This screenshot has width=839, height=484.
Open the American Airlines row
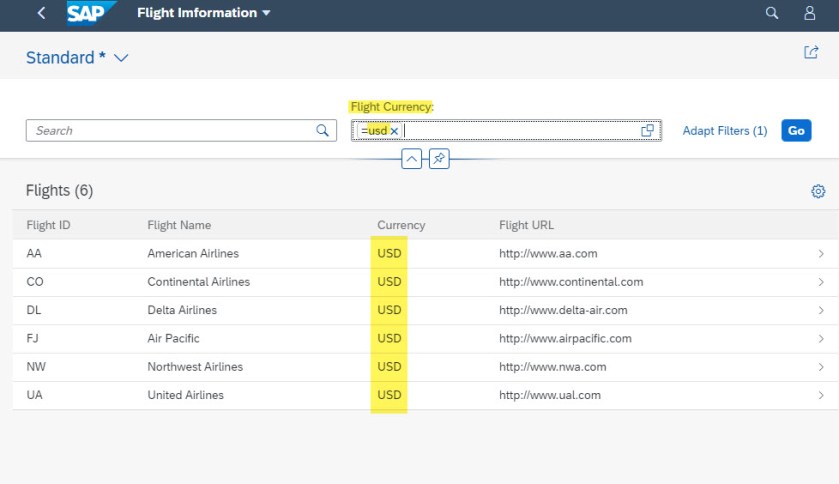(193, 254)
